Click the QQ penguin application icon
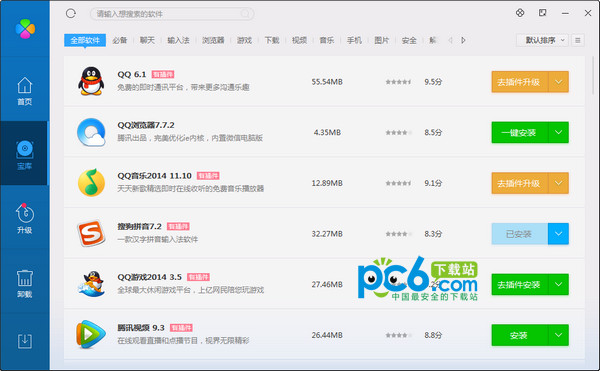600x371 pixels. pos(91,81)
